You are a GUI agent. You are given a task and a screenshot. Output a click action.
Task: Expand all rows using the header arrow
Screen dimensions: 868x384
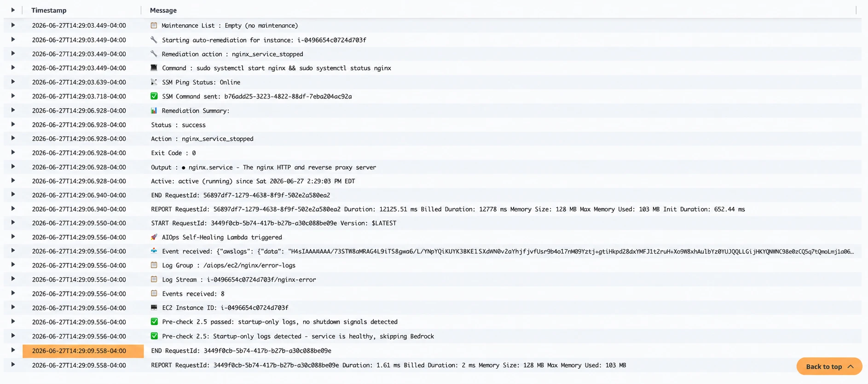(13, 10)
